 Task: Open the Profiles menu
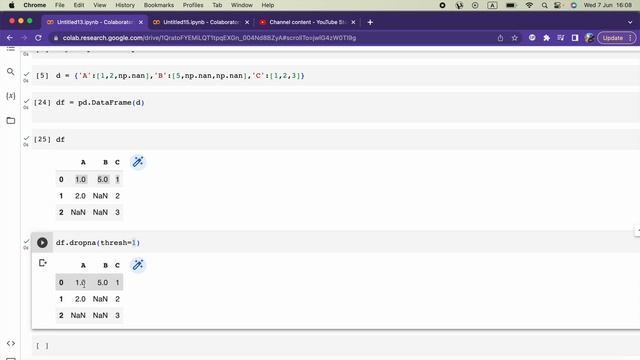point(193,5)
